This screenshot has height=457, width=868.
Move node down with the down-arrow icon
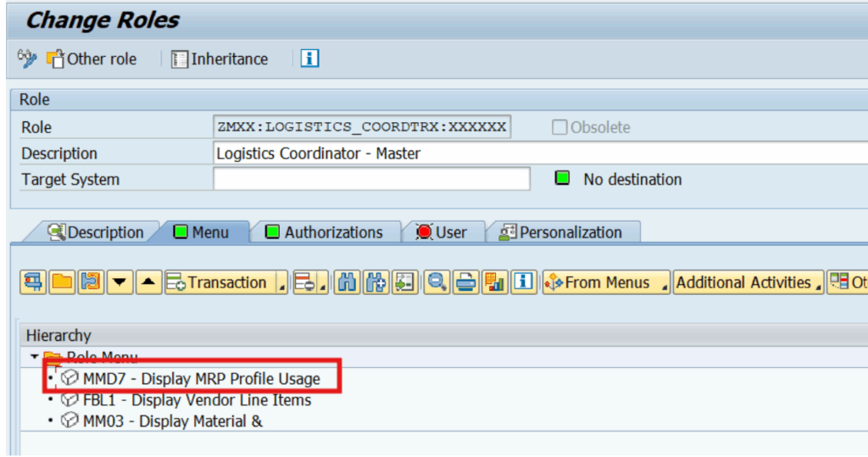(120, 283)
